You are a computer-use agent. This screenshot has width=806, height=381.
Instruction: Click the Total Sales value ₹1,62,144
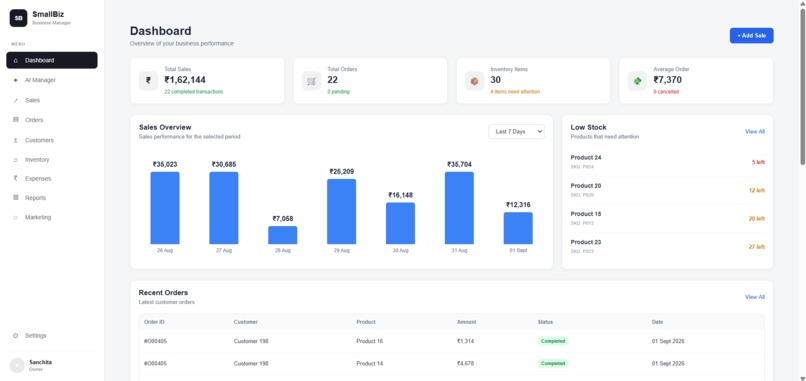pos(185,80)
